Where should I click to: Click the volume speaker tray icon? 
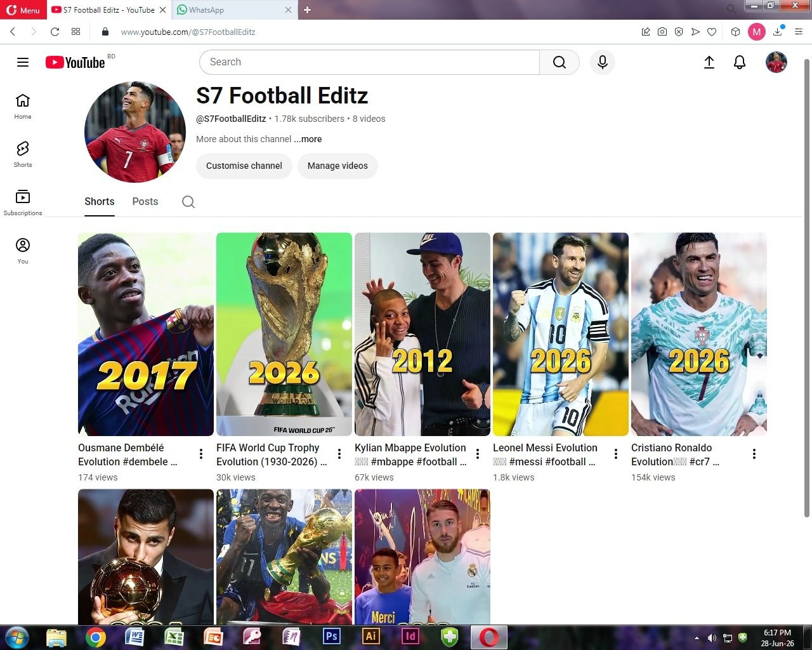pos(712,638)
